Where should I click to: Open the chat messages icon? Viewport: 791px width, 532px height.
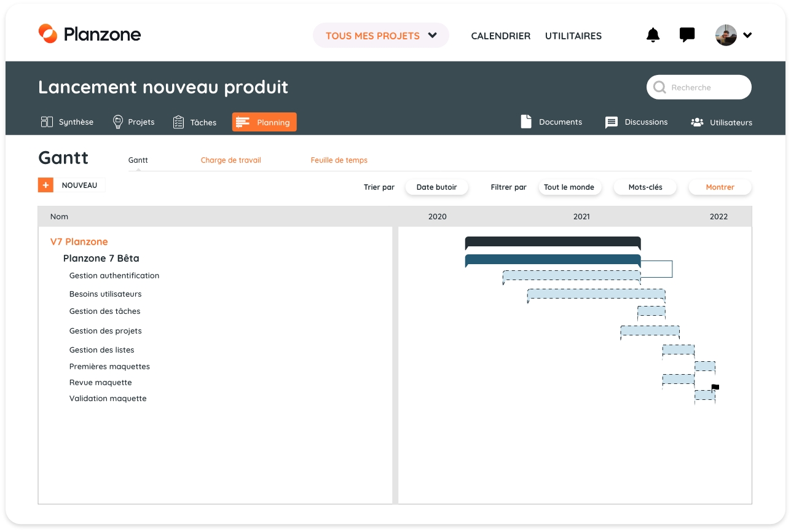(687, 35)
